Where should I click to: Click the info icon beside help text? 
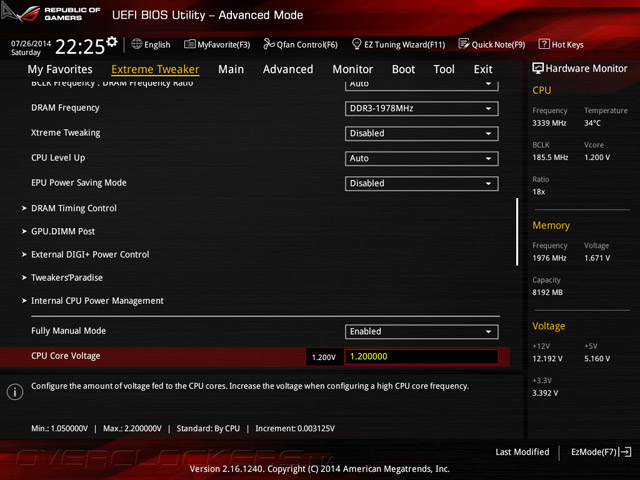pyautogui.click(x=15, y=392)
